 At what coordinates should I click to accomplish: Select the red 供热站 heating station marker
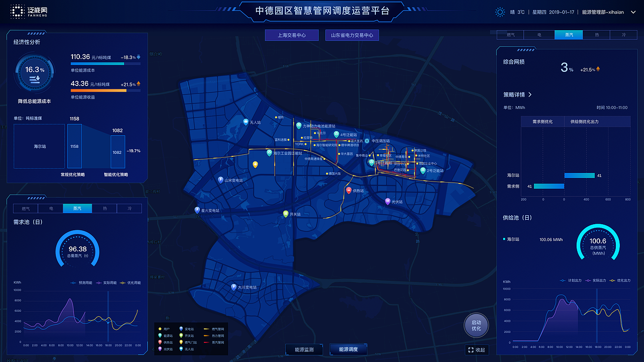[349, 191]
